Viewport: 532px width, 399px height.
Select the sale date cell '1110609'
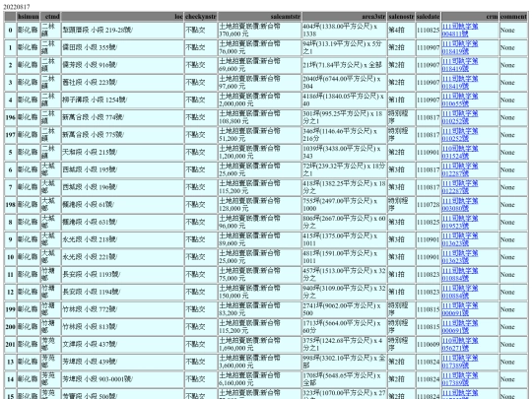pyautogui.click(x=429, y=345)
